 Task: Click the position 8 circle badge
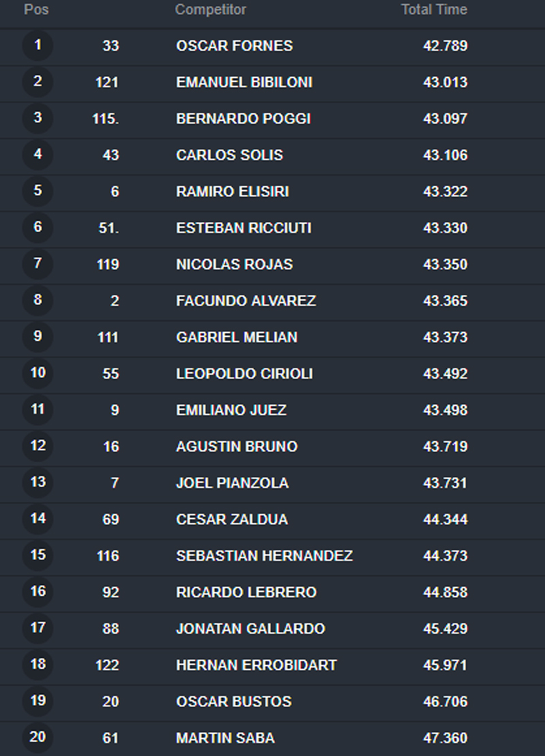click(37, 301)
